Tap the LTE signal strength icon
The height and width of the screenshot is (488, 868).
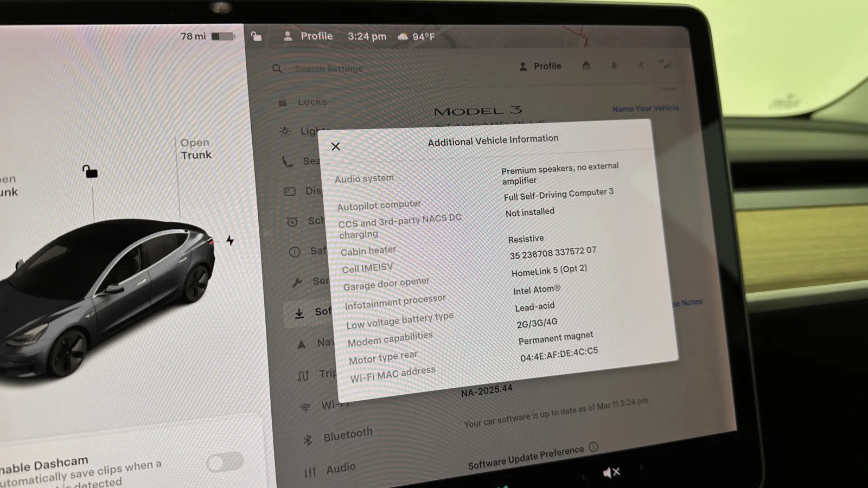665,65
